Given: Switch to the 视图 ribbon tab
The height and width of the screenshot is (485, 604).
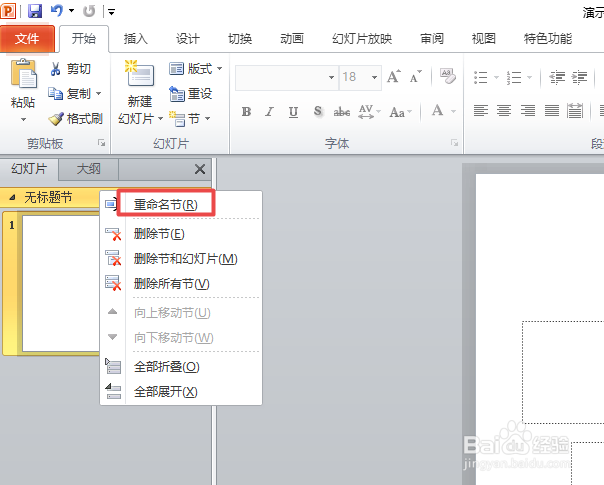Looking at the screenshot, I should [484, 39].
